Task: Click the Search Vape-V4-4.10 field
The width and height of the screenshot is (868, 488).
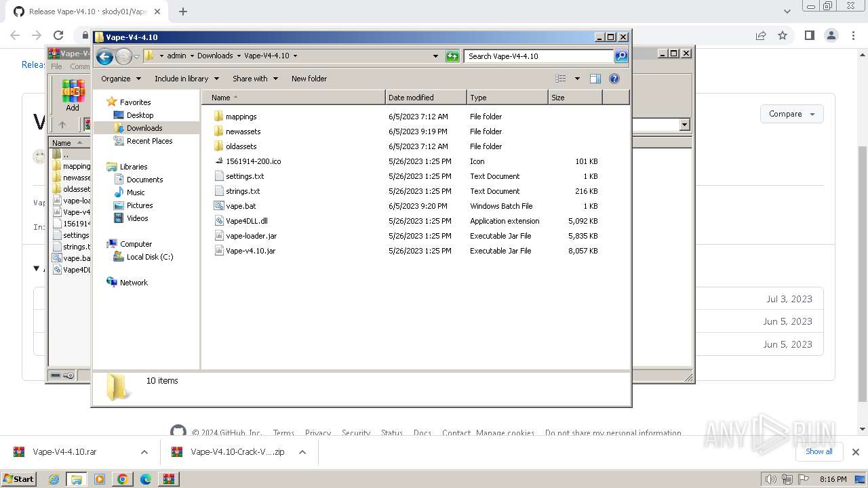Action: pyautogui.click(x=539, y=56)
